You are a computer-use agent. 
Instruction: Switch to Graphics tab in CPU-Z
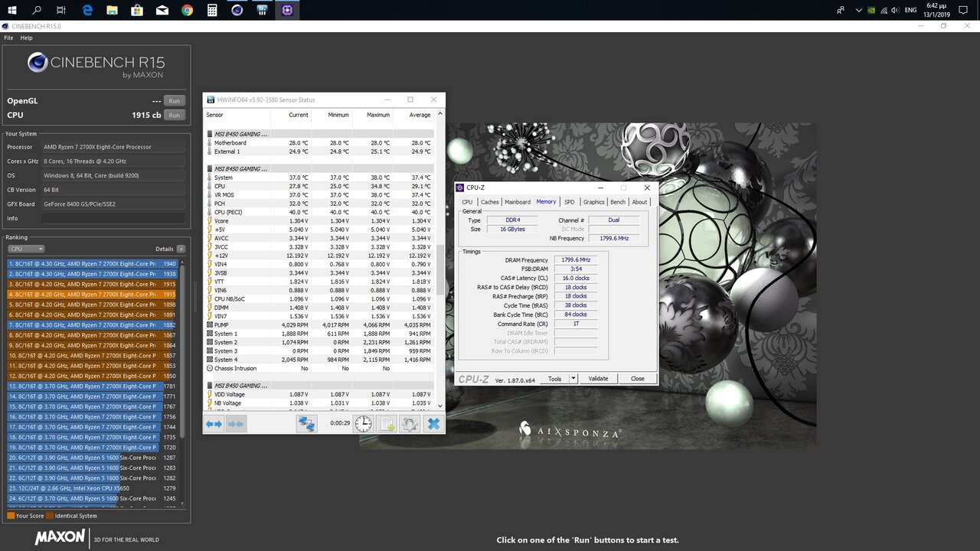click(x=594, y=202)
